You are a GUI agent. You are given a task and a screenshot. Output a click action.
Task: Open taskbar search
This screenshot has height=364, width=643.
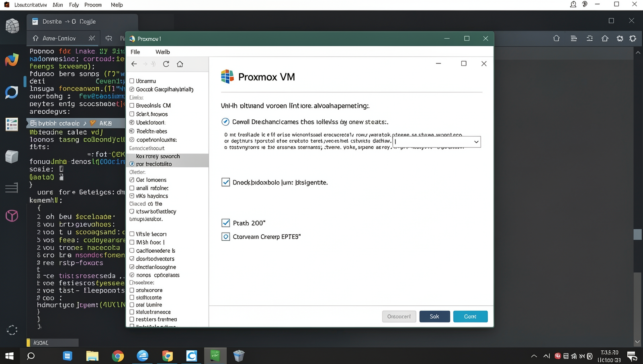click(x=31, y=356)
